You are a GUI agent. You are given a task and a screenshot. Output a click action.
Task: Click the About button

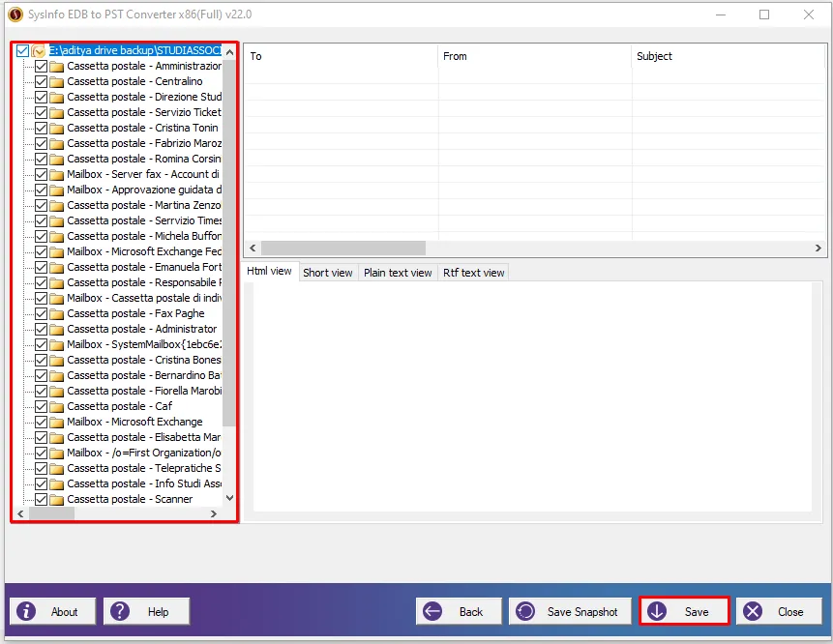pyautogui.click(x=52, y=612)
